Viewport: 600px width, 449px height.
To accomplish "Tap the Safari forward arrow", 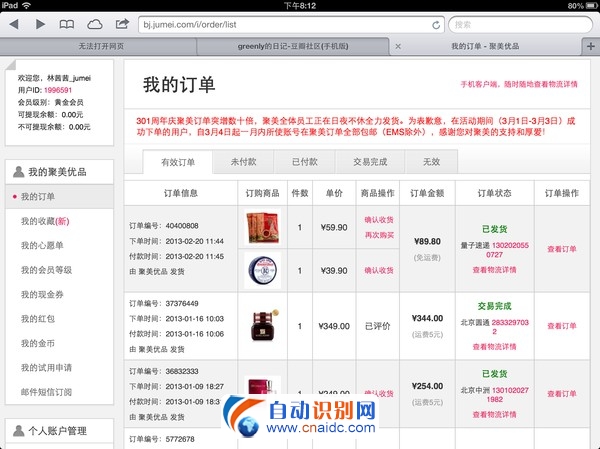I will [40, 24].
